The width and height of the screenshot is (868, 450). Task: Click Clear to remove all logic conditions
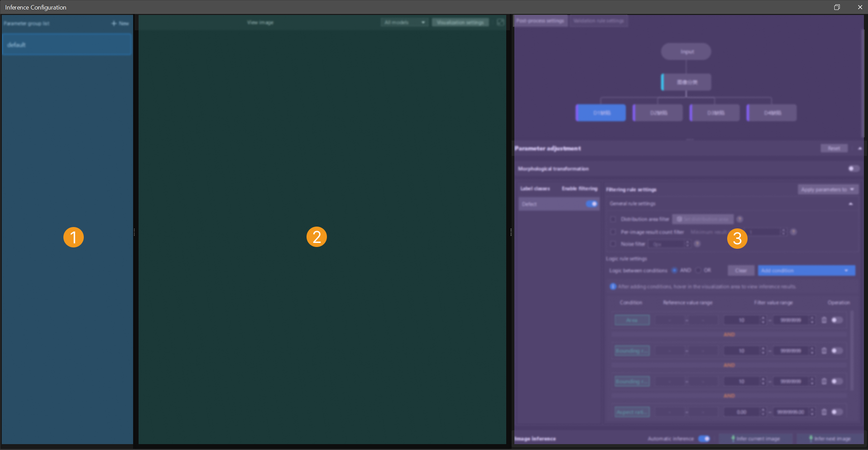pos(741,270)
